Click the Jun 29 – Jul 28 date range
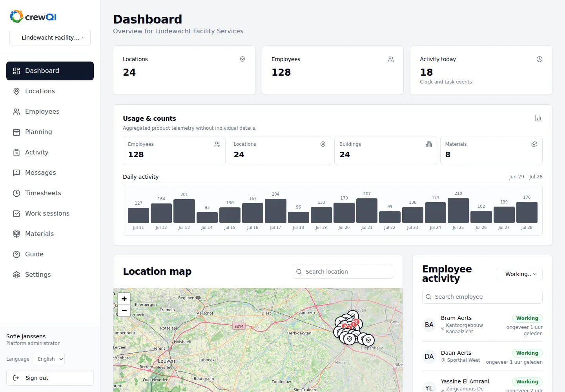 point(526,177)
